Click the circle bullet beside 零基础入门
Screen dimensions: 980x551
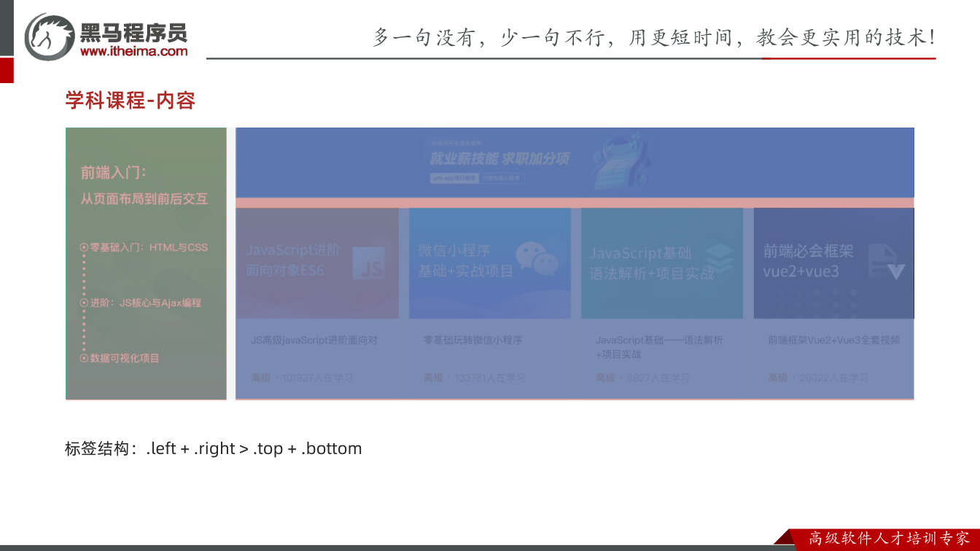click(x=84, y=248)
